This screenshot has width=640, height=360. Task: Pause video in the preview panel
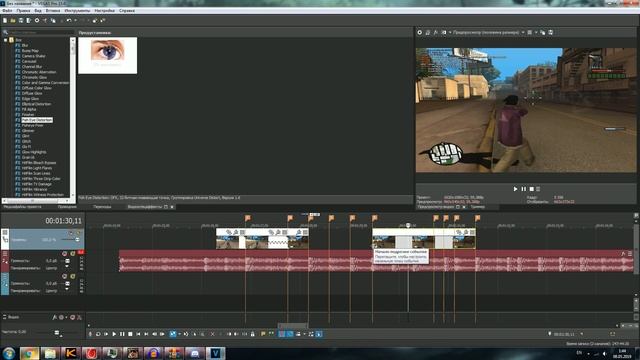(524, 189)
